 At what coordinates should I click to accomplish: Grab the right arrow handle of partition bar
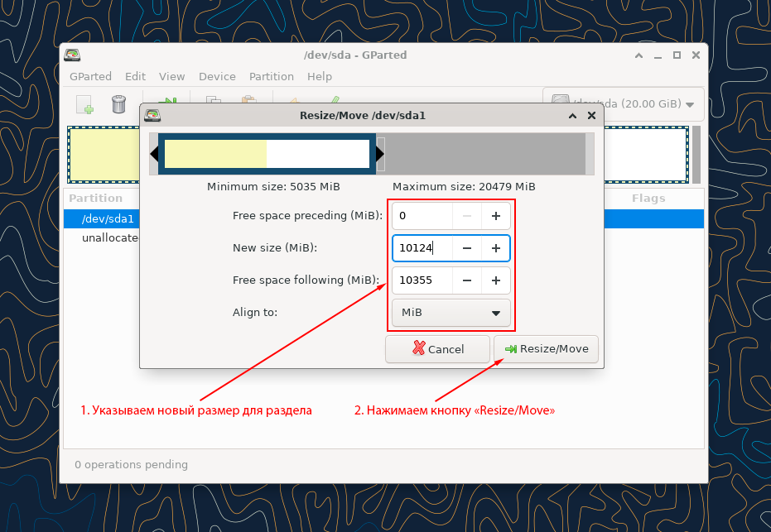(380, 154)
